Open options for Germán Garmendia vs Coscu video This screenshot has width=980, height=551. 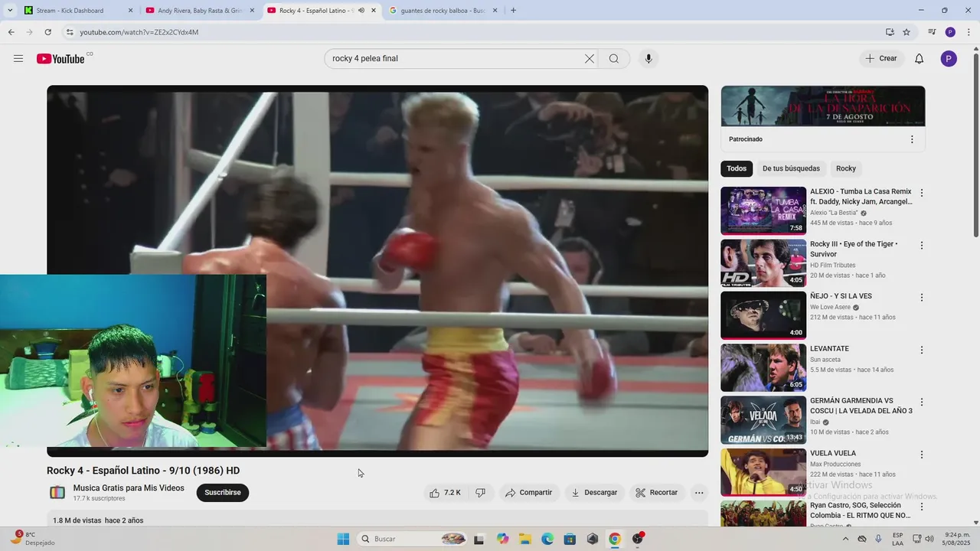(x=922, y=402)
